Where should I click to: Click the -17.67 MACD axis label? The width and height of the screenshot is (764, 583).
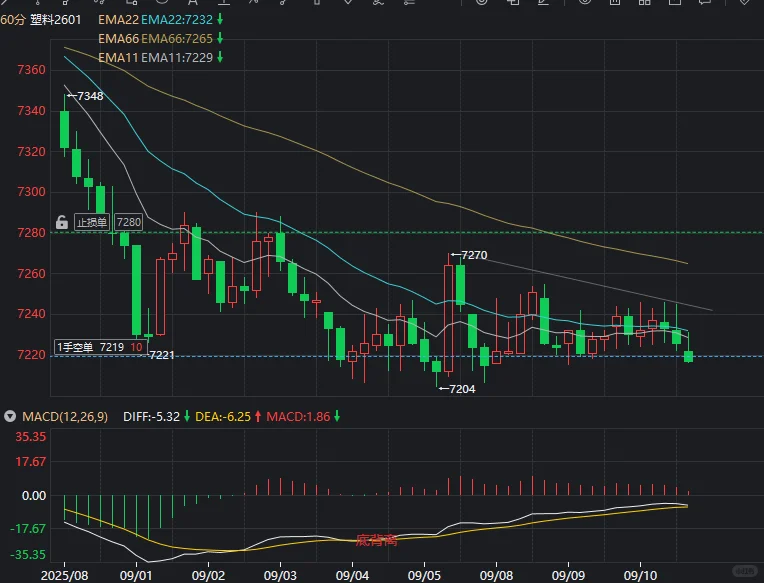pos(28,528)
